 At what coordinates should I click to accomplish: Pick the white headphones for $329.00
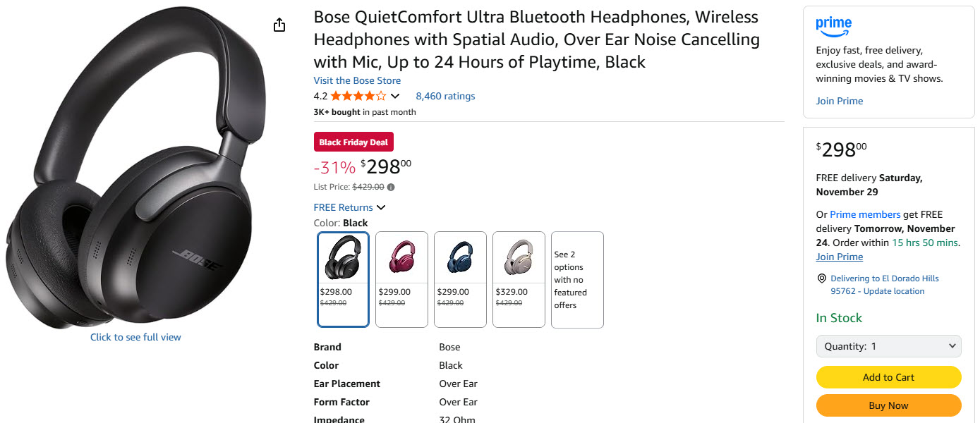519,279
